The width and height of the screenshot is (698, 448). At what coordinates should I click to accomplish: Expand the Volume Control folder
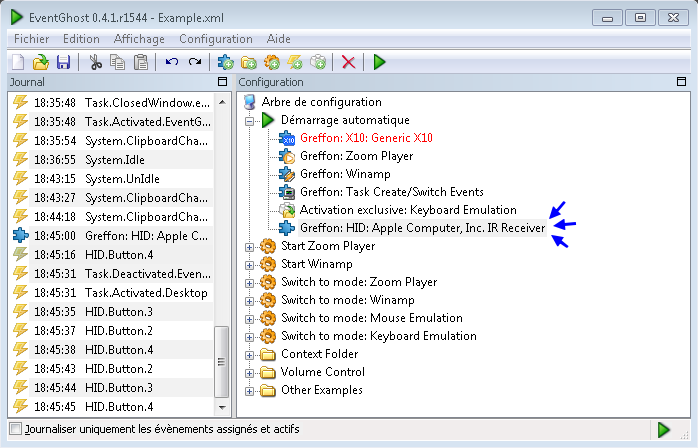pos(250,373)
